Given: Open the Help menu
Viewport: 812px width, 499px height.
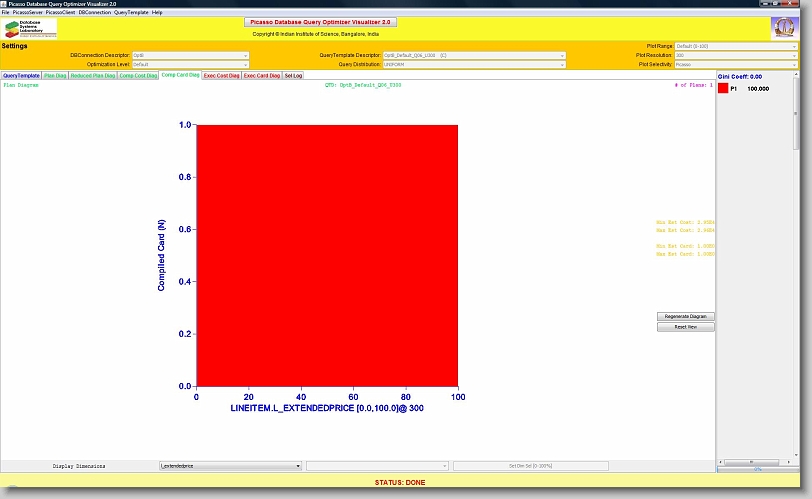Looking at the screenshot, I should [x=157, y=12].
